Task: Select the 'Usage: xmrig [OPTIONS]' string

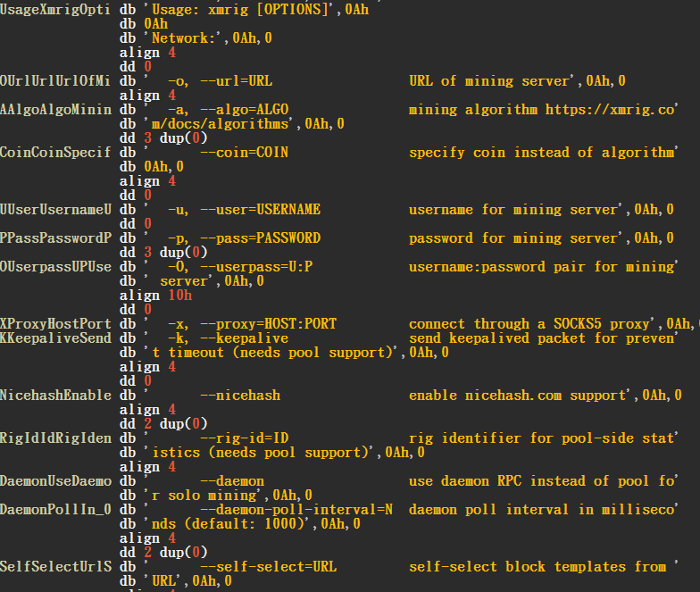Action: click(x=244, y=10)
